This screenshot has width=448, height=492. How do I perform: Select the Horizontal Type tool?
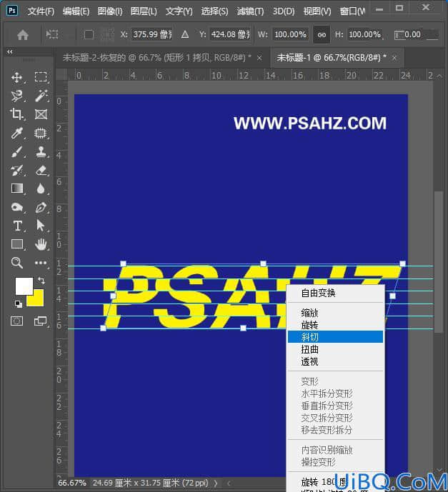point(17,226)
